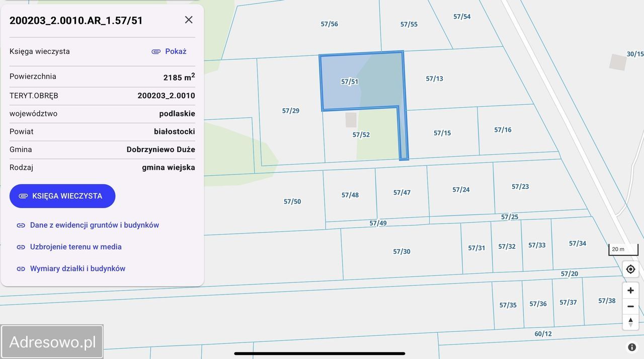
Task: Click link icon beside Dane z ewidencji gruntów
Action: click(x=21, y=225)
